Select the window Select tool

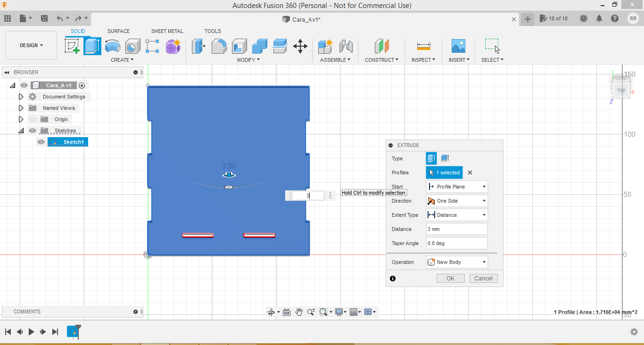click(492, 46)
